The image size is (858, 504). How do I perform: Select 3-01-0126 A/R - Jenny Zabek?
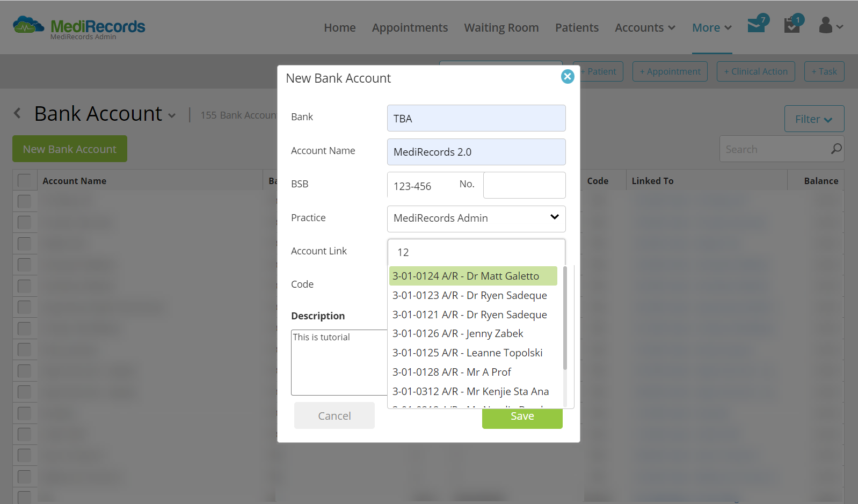(x=473, y=333)
